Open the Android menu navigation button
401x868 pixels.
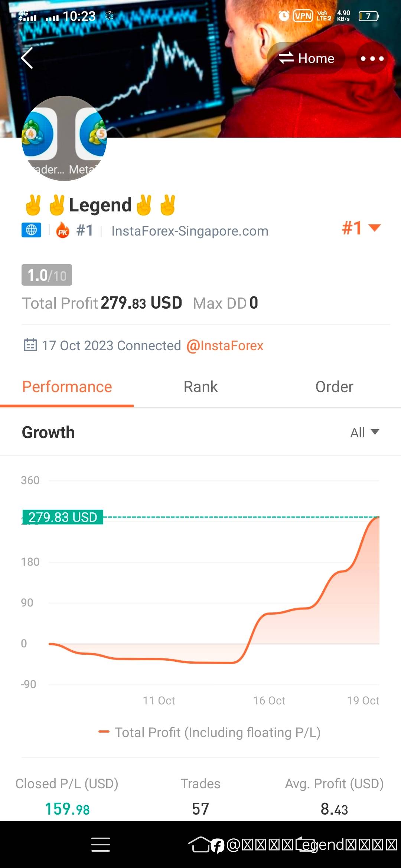pyautogui.click(x=100, y=845)
